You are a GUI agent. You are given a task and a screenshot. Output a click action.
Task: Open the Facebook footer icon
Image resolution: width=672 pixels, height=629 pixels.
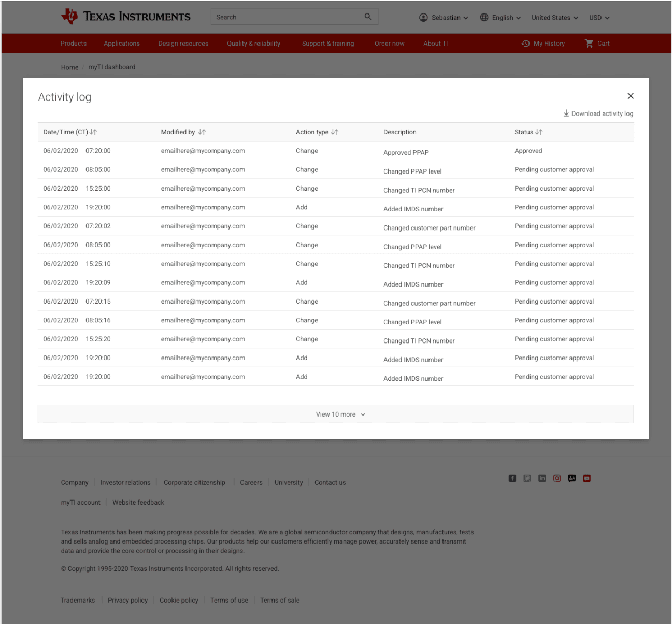point(512,478)
